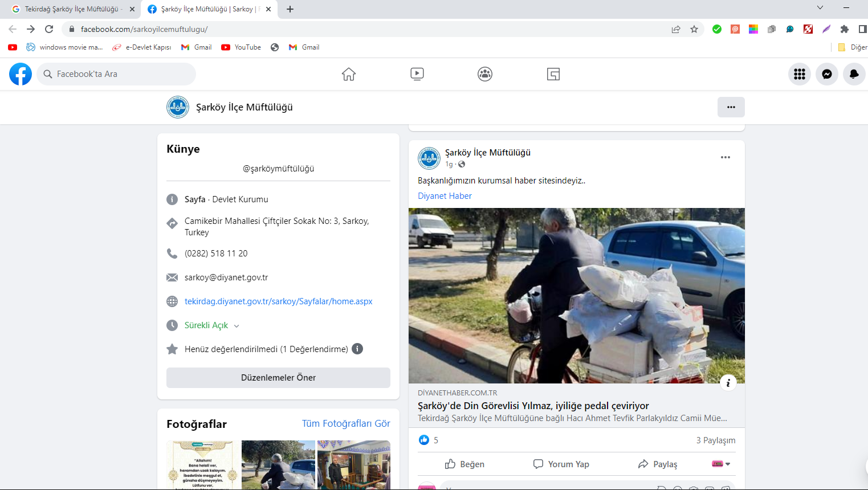868x490 pixels.
Task: Open the Tüm Fotoğrafları Gör link
Action: click(x=346, y=423)
